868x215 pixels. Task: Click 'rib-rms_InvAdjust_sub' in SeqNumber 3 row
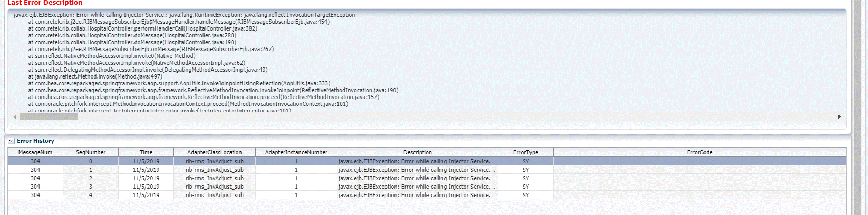tap(215, 187)
